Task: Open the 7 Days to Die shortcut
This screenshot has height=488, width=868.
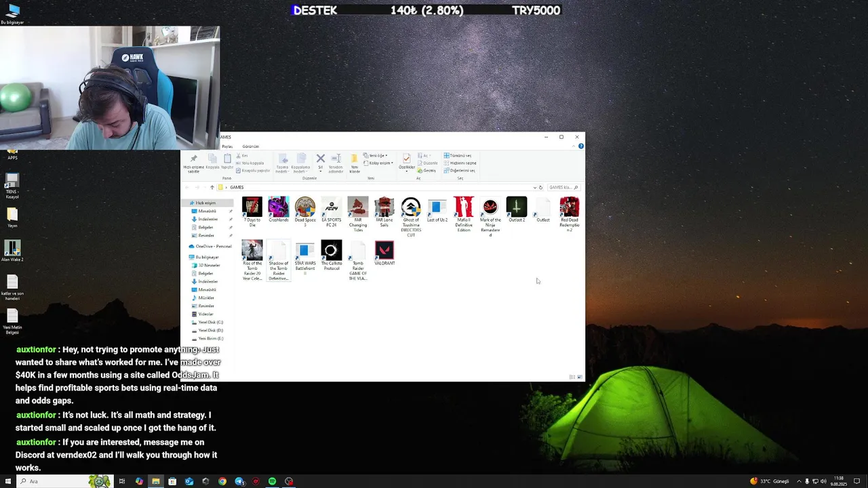Action: 252,211
